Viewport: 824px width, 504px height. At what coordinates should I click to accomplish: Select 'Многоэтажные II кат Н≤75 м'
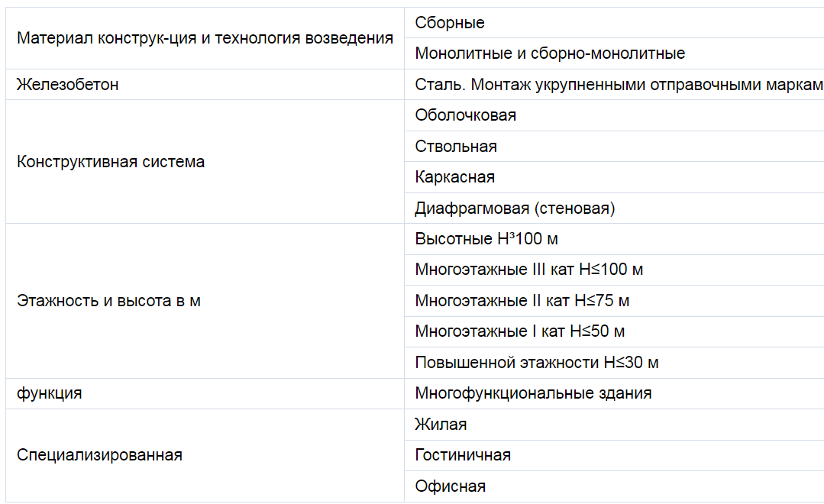(614, 301)
